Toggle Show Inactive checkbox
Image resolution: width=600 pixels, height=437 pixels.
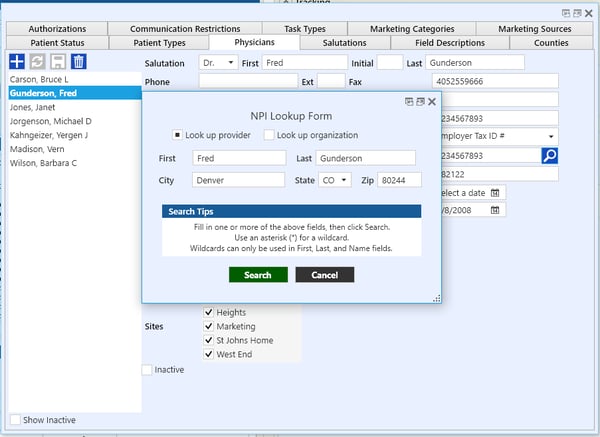[x=15, y=419]
